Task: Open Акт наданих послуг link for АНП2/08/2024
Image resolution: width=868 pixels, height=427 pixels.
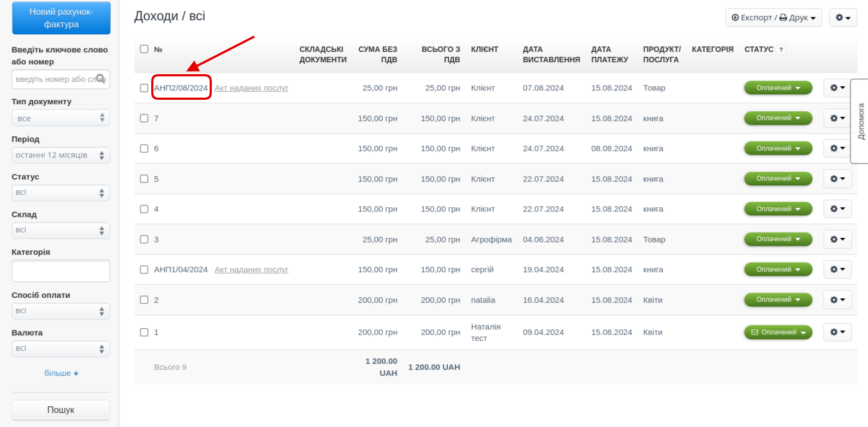Action: 251,88
